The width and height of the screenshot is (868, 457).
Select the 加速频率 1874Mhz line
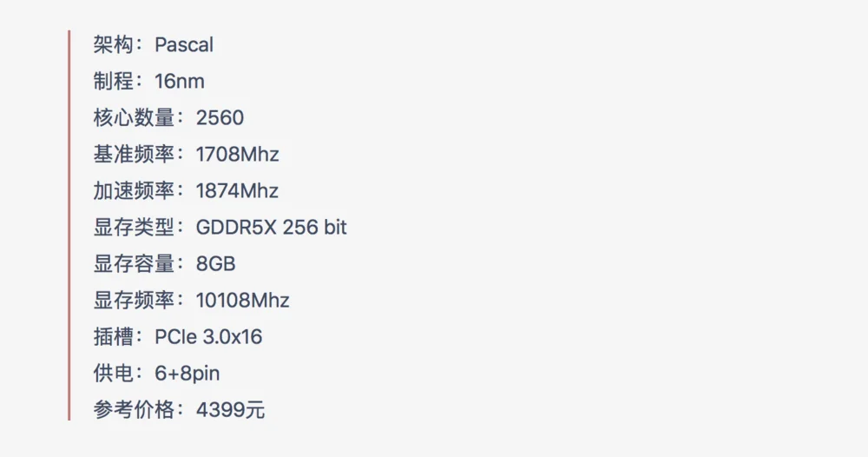186,191
